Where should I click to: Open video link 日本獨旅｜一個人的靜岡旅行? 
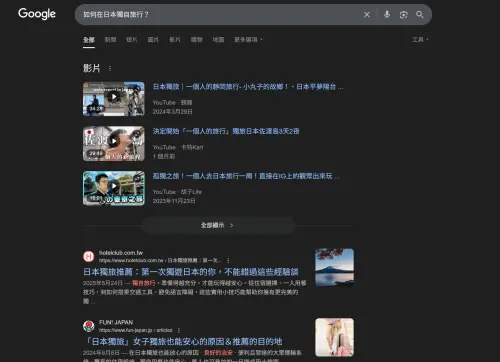[248, 87]
